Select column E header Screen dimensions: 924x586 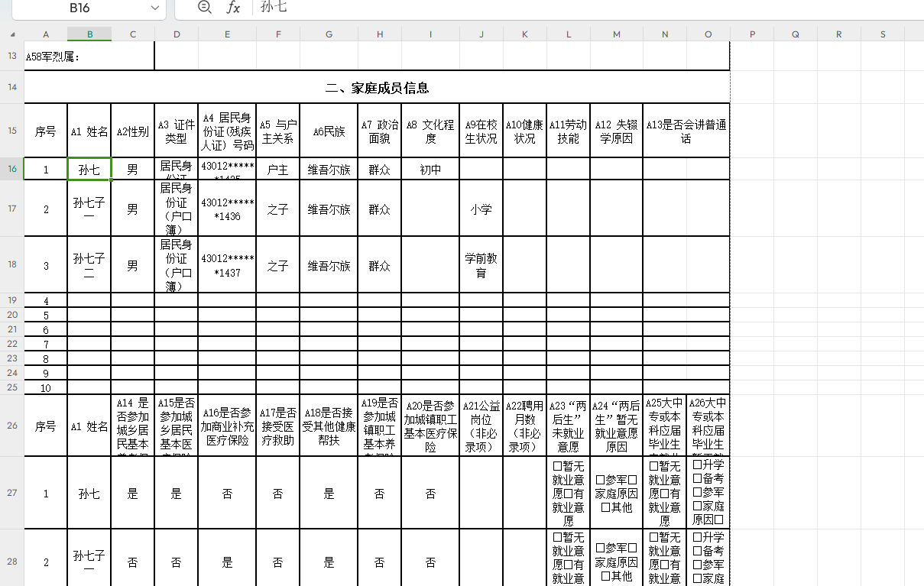coord(227,34)
